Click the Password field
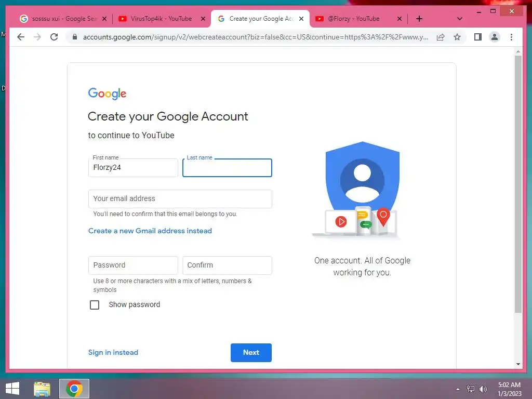This screenshot has height=399, width=532. (133, 265)
